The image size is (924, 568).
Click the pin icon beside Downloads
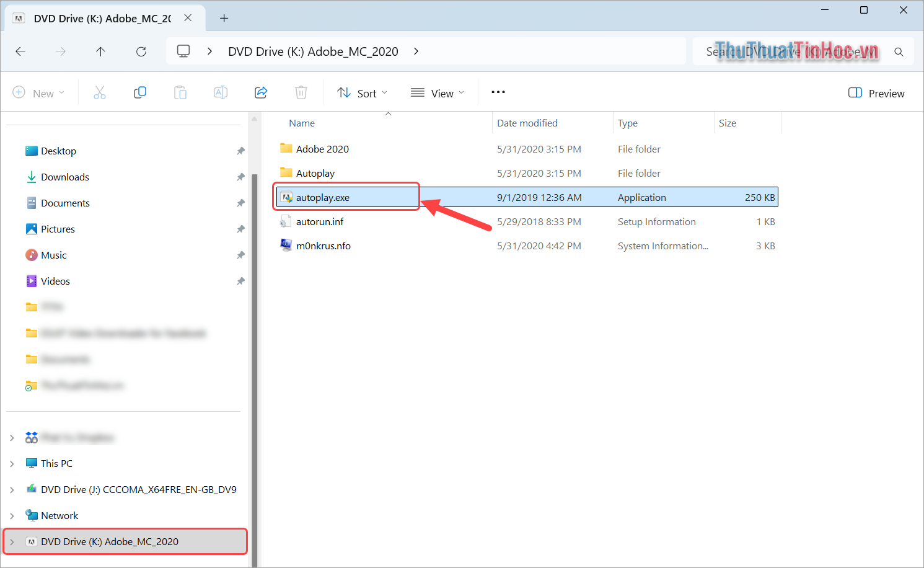(240, 177)
